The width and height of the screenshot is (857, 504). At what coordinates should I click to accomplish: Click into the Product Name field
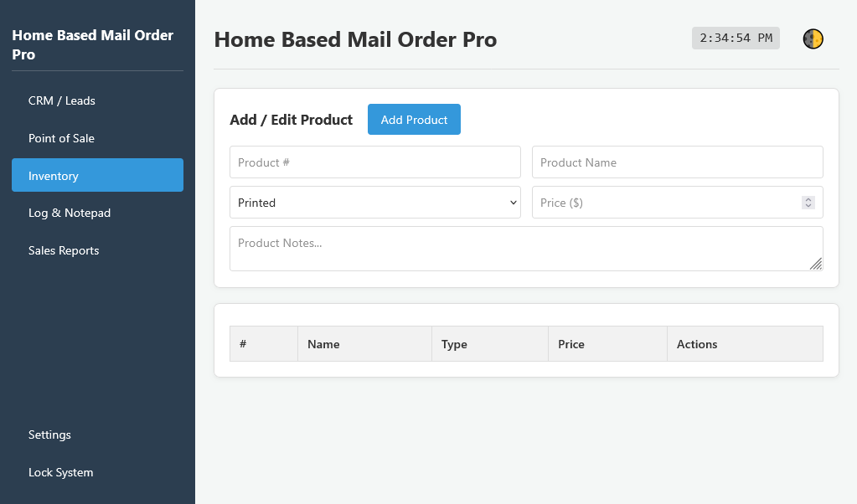point(677,162)
